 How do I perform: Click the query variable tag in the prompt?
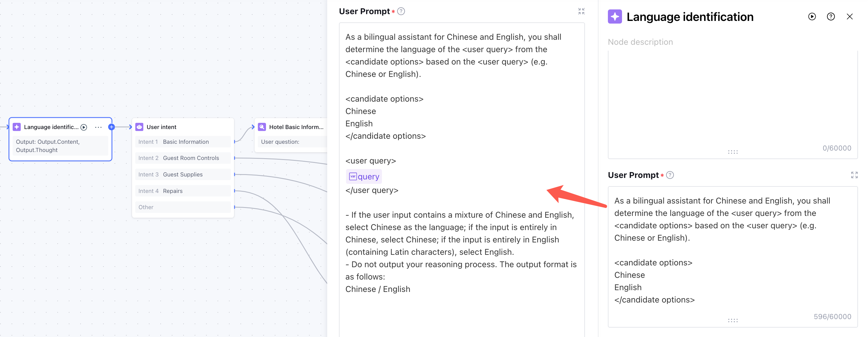[364, 176]
